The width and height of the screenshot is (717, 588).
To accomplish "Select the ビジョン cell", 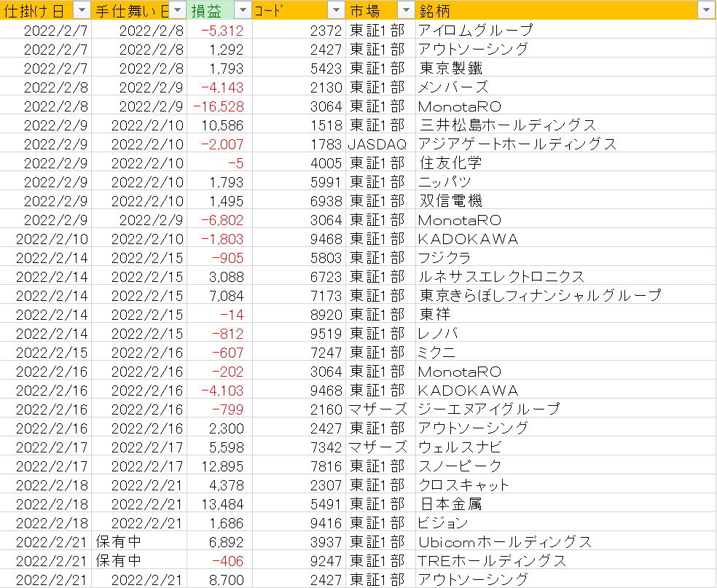I will tap(566, 523).
